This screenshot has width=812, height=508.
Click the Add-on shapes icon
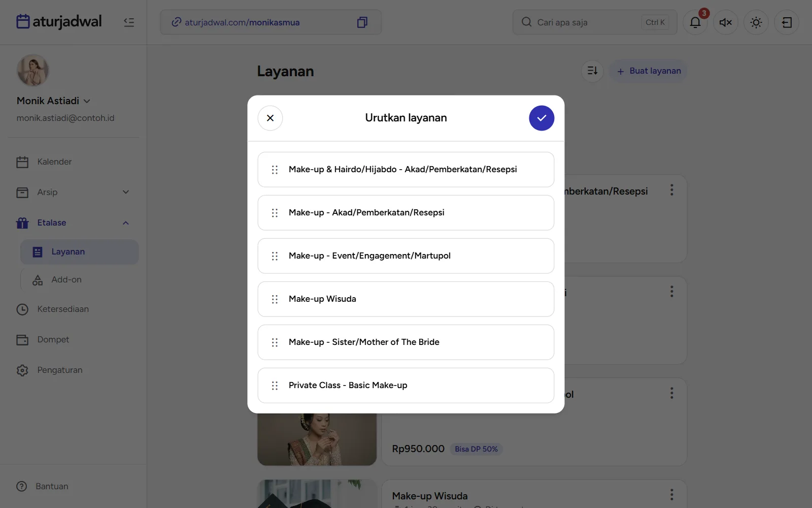pos(38,280)
